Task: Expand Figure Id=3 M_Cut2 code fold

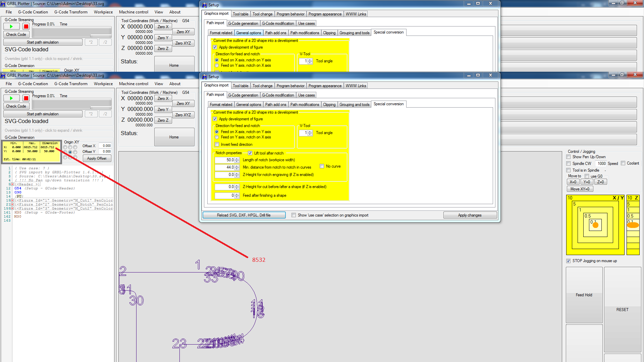Action: (x=12, y=208)
